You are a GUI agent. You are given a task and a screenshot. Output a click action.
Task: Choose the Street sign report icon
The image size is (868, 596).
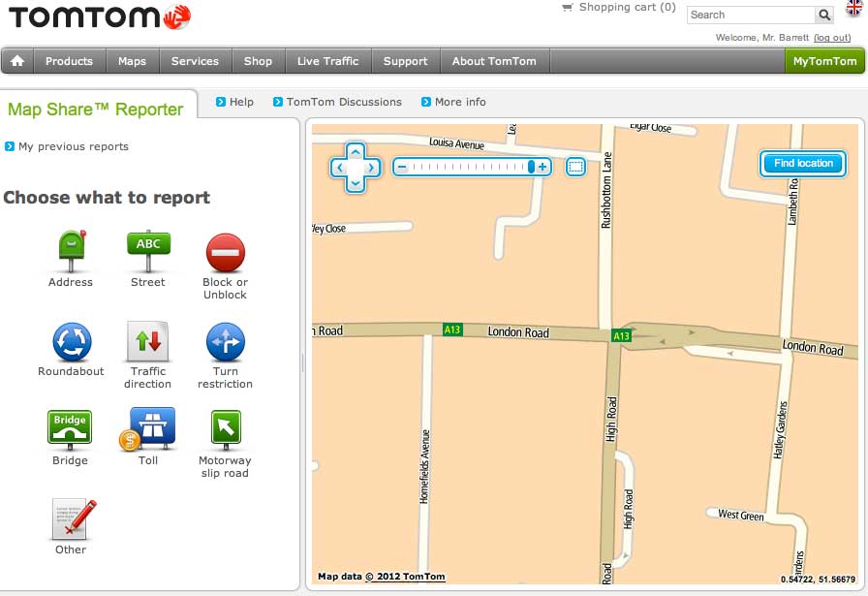(x=148, y=251)
